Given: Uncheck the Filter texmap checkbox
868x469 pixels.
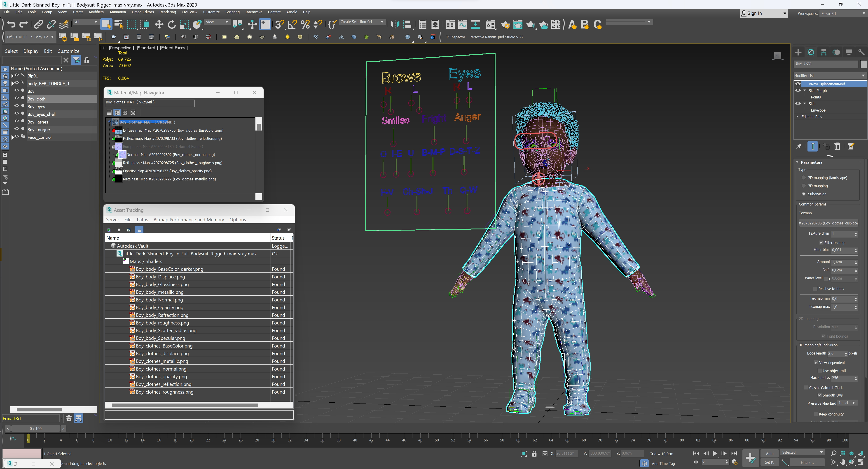Looking at the screenshot, I should [x=821, y=243].
